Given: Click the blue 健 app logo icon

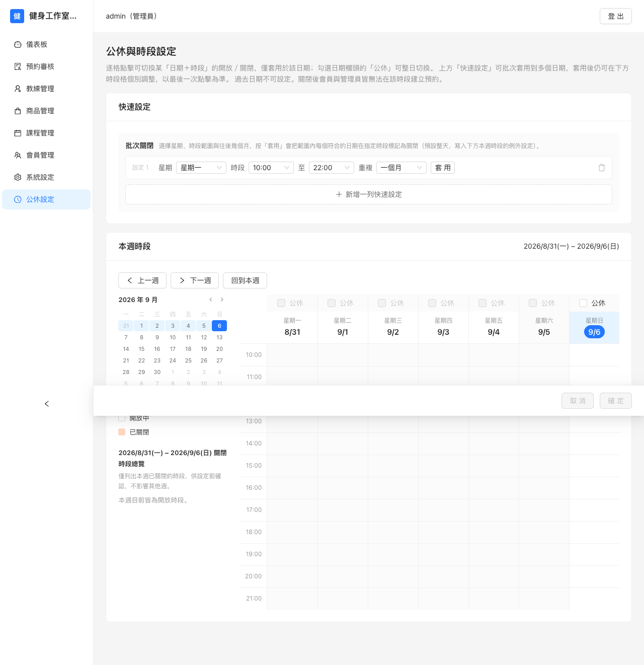Looking at the screenshot, I should click(17, 16).
